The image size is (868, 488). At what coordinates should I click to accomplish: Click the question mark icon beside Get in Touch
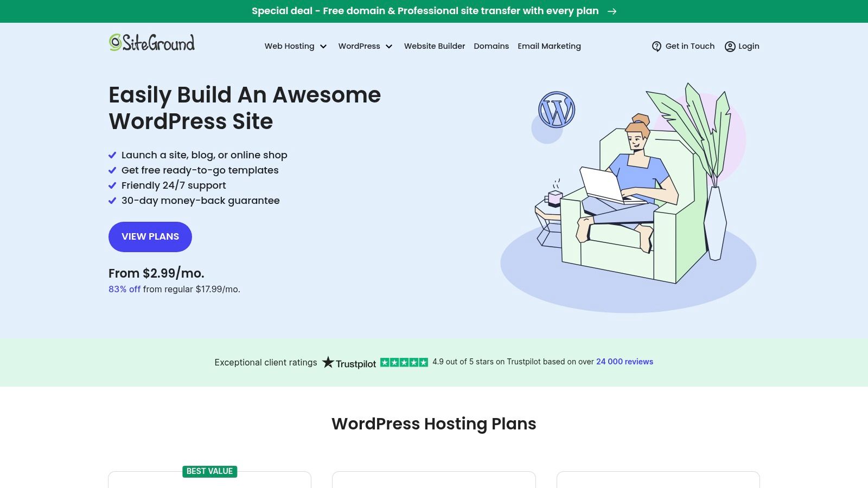[x=656, y=46]
